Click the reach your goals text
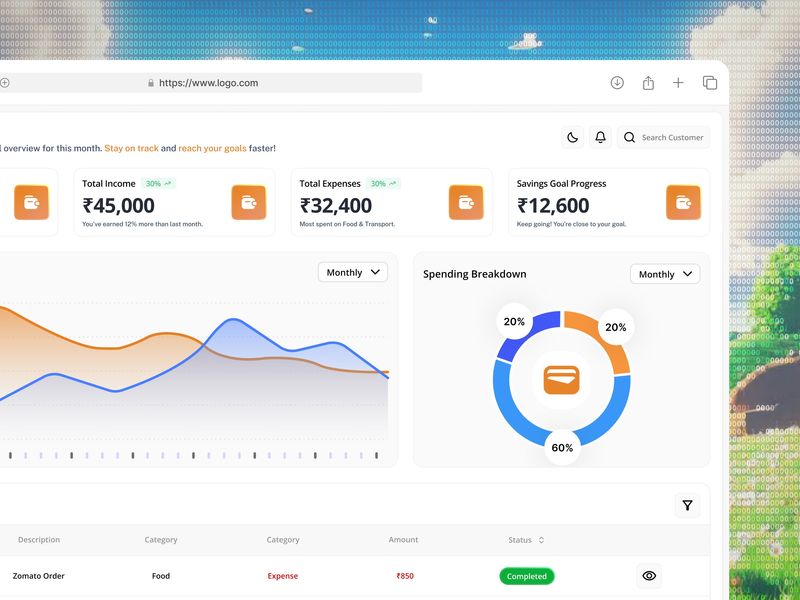 212,148
